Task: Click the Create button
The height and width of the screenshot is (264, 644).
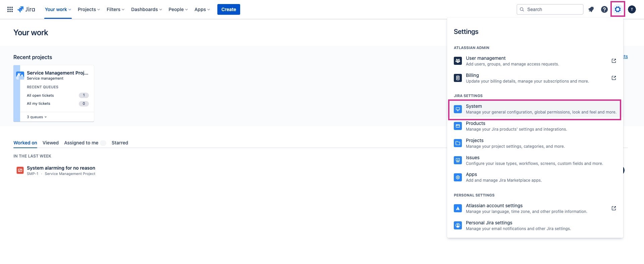Action: click(229, 9)
